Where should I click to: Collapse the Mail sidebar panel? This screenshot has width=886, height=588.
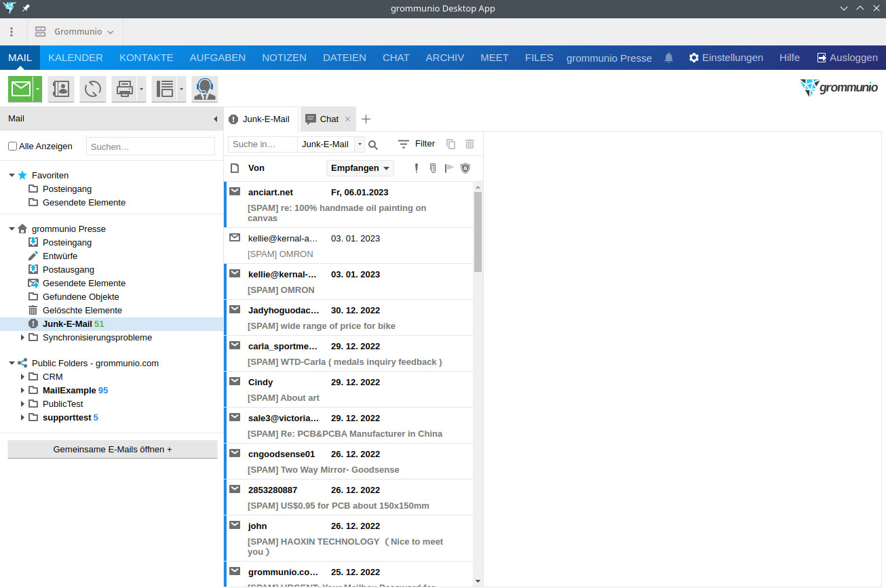pos(216,119)
